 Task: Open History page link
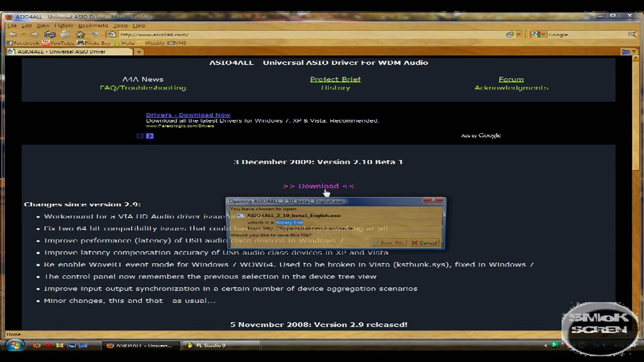pyautogui.click(x=336, y=87)
